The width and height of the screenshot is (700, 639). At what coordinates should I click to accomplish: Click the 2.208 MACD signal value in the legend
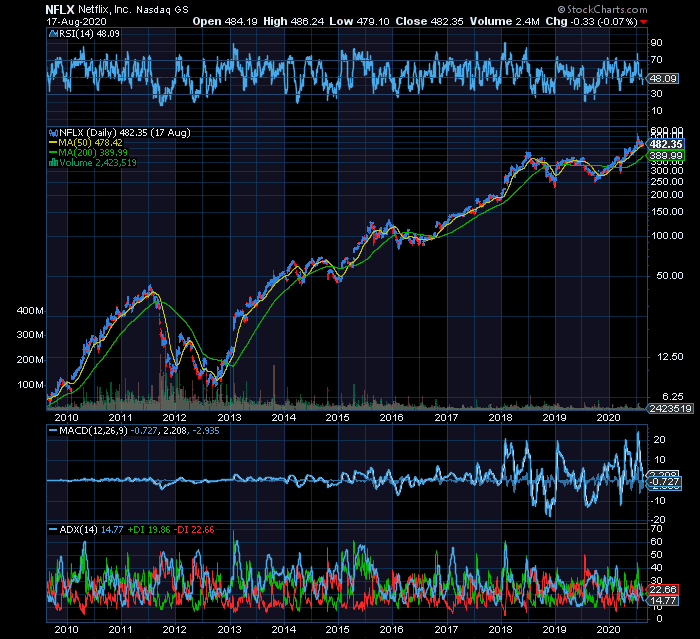175,431
